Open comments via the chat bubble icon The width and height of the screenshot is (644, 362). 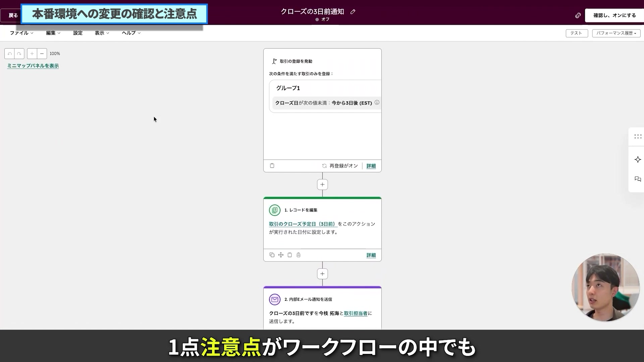[638, 179]
